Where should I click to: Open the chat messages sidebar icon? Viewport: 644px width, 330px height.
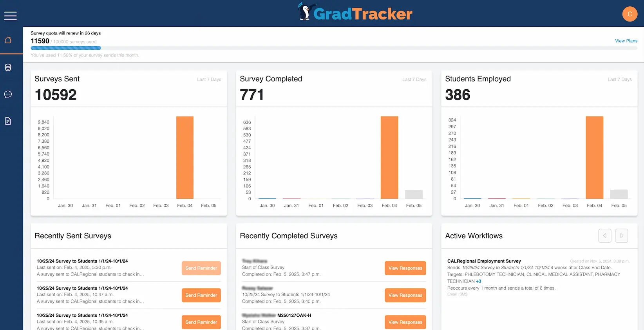coord(8,94)
